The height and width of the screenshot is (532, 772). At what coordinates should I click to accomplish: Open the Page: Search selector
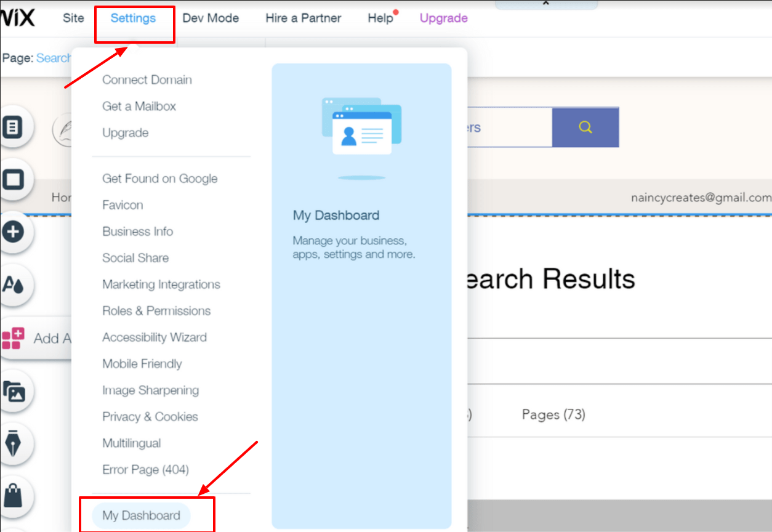pos(54,57)
